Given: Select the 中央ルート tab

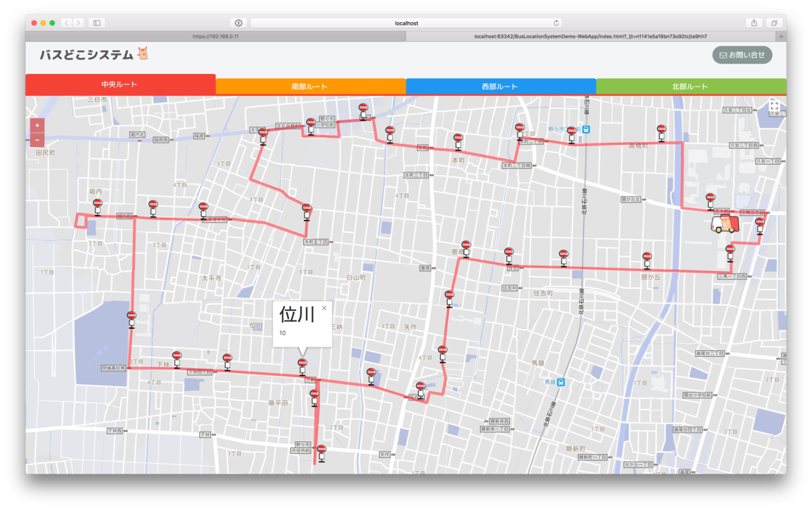Looking at the screenshot, I should [120, 85].
